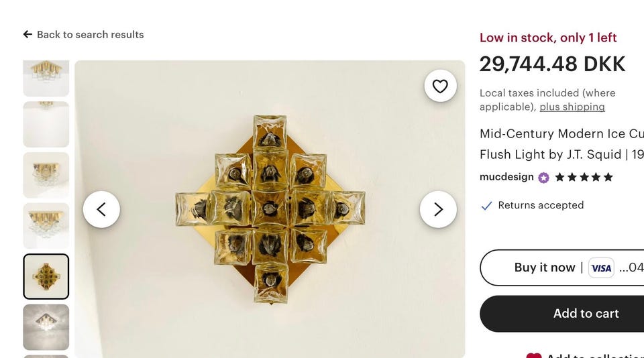Click the Star Seller badge beside mucdesign
The height and width of the screenshot is (358, 644).
(543, 178)
